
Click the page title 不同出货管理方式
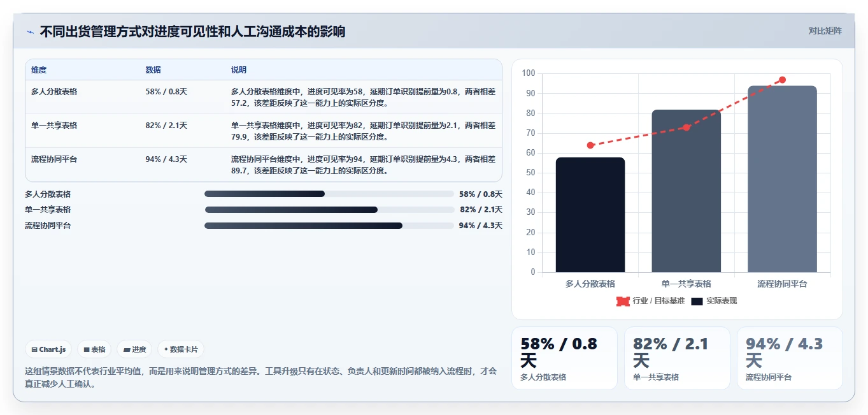click(x=192, y=31)
